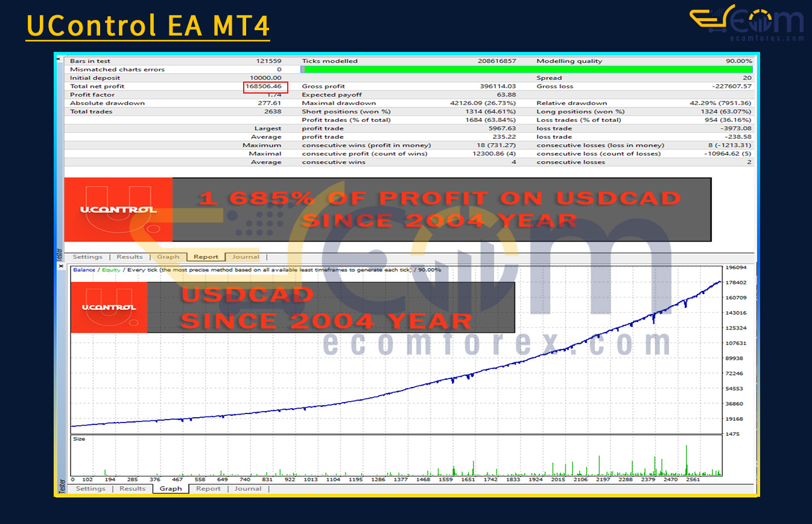
Task: Click the 1475 value on the graph axis
Action: [x=734, y=434]
